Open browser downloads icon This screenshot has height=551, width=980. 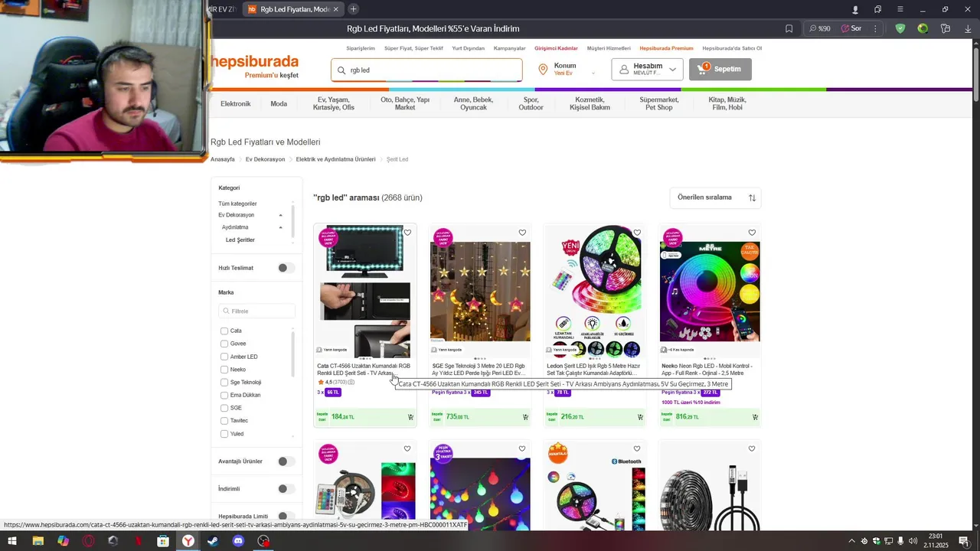(x=968, y=28)
